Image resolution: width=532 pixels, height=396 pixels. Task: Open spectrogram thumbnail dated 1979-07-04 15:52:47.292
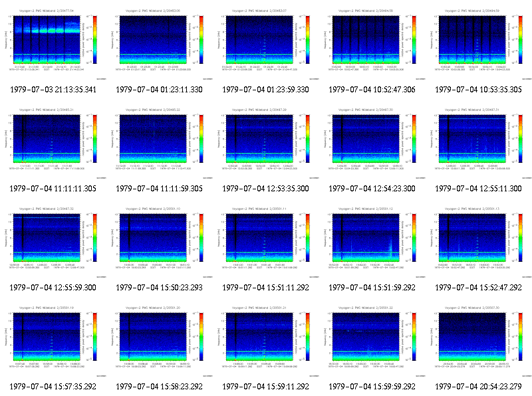pyautogui.click(x=479, y=242)
